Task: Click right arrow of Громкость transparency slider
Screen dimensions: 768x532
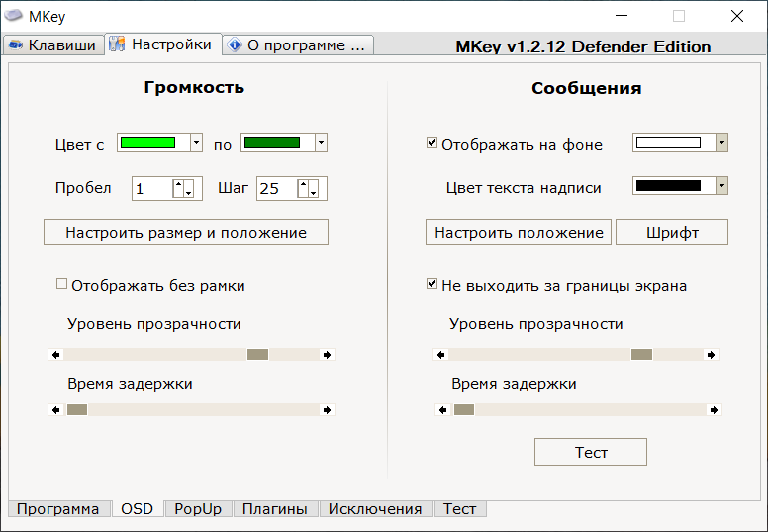Action: click(x=328, y=355)
